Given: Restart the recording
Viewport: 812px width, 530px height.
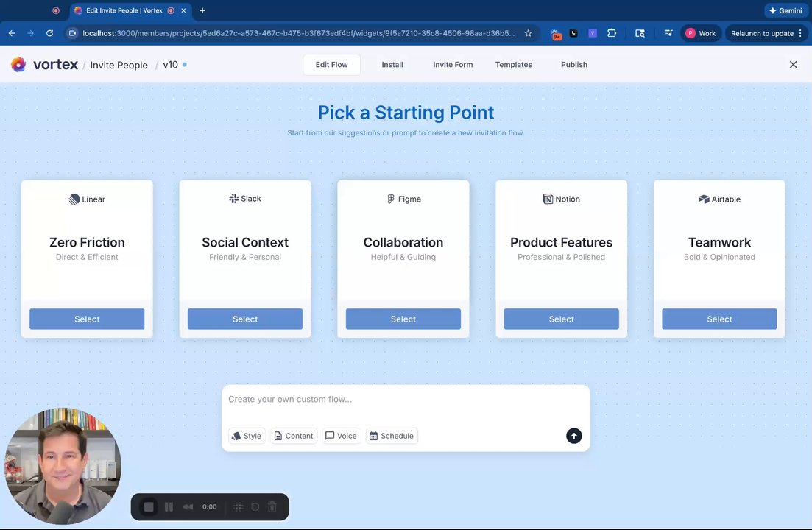Looking at the screenshot, I should [255, 506].
